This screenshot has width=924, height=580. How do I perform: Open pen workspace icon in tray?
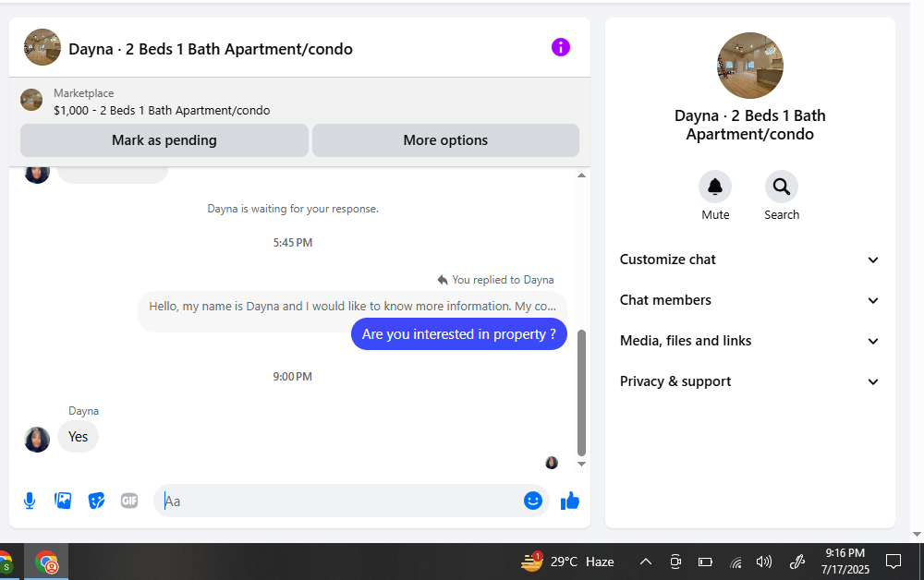(x=796, y=562)
